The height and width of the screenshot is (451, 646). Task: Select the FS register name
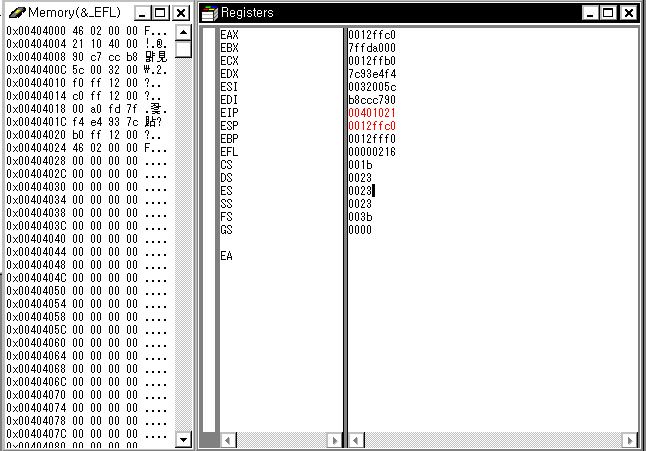pyautogui.click(x=226, y=217)
